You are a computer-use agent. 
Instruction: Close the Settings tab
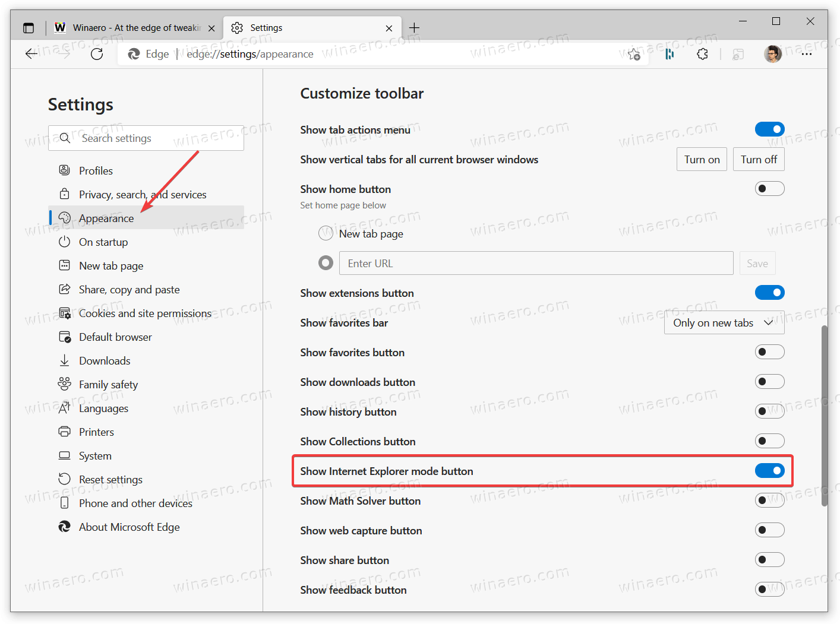[389, 28]
